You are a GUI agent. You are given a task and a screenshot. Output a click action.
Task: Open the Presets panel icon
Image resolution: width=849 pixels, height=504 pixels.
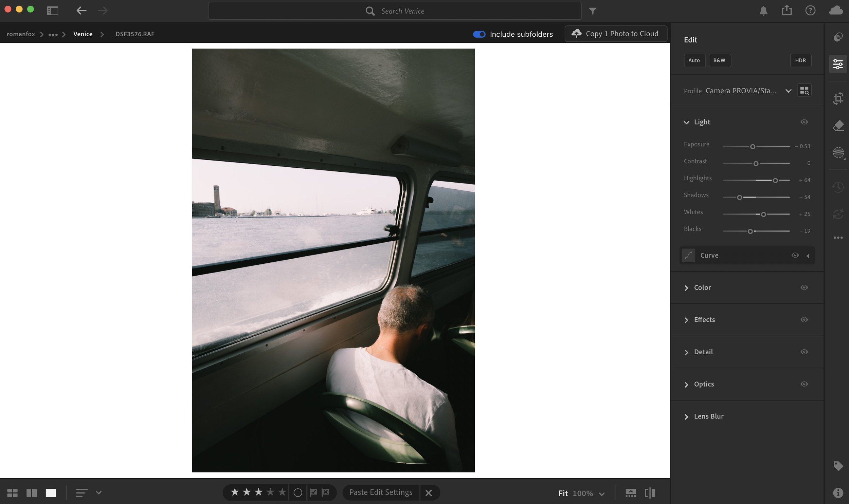click(x=838, y=37)
